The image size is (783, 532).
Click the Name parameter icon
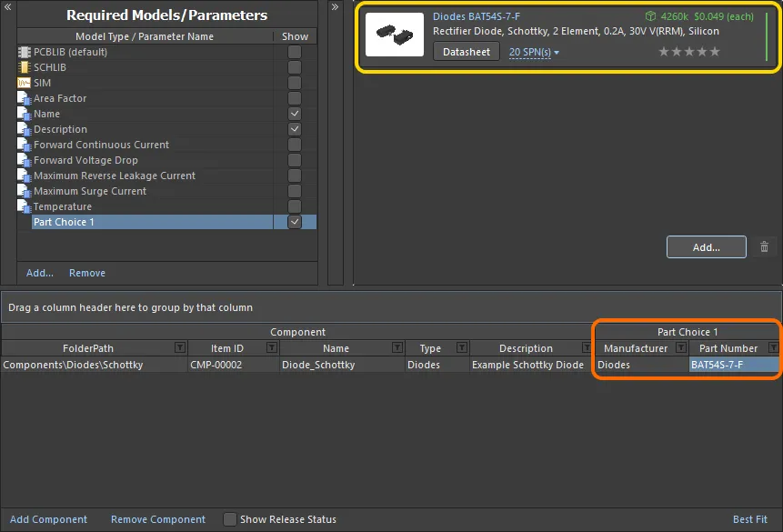tap(24, 114)
